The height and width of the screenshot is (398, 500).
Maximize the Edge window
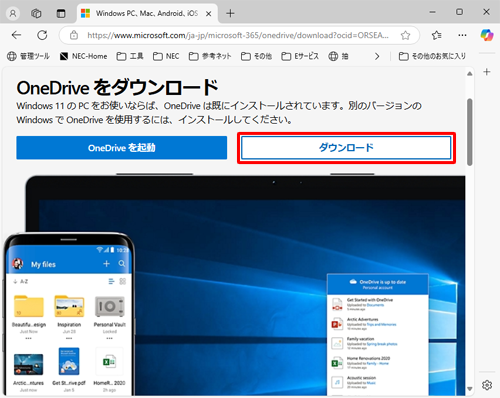point(459,12)
